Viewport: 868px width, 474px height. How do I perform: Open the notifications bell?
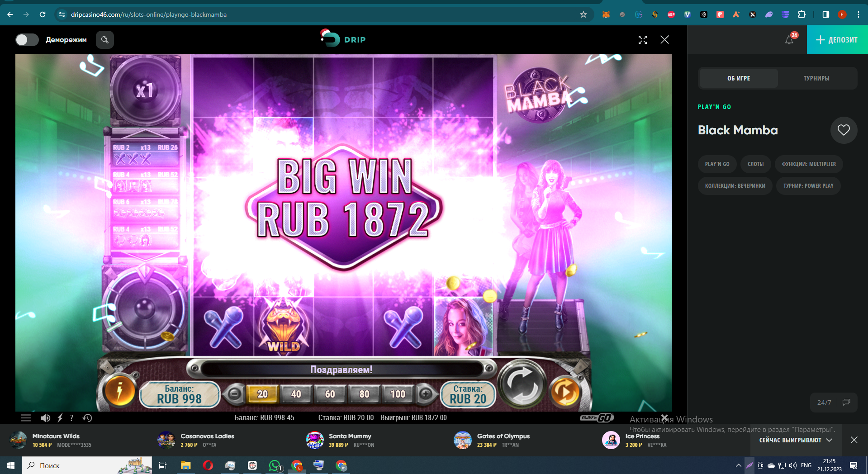point(789,40)
